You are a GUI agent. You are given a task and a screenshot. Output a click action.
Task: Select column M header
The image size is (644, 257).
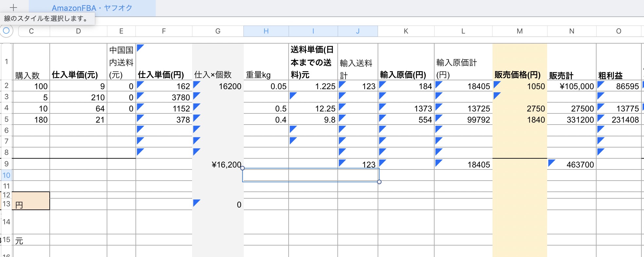point(520,31)
